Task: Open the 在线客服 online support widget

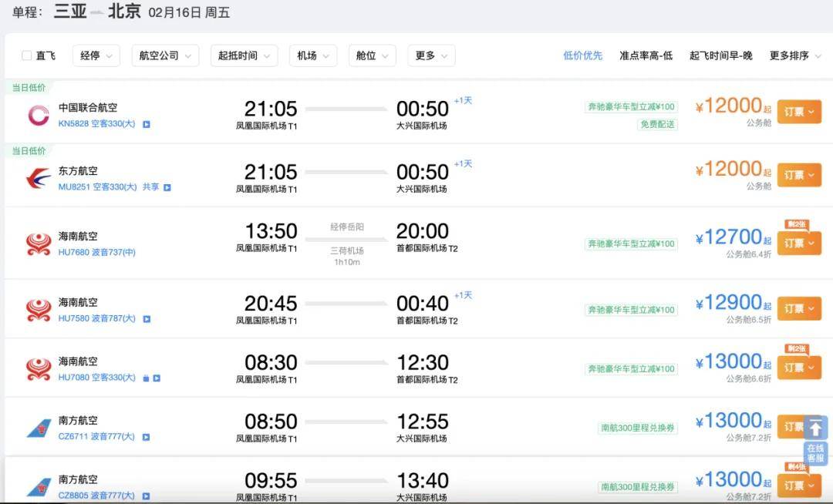Action: pos(815,453)
